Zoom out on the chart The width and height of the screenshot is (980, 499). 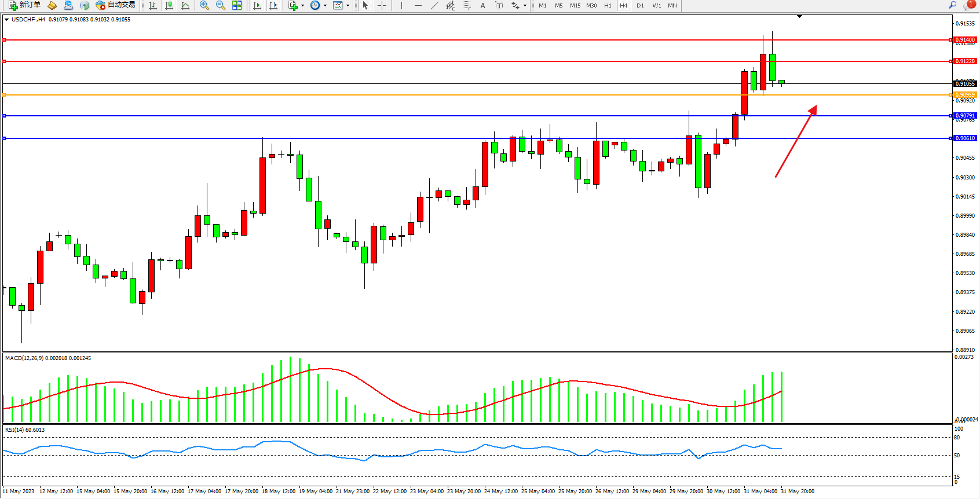point(221,5)
